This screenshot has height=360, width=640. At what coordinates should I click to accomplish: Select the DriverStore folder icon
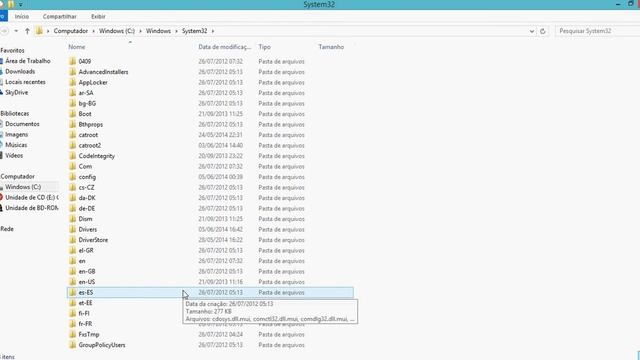(x=73, y=240)
